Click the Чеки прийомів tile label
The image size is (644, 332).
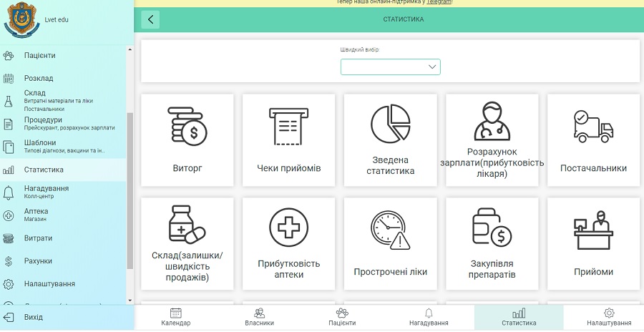tap(289, 168)
